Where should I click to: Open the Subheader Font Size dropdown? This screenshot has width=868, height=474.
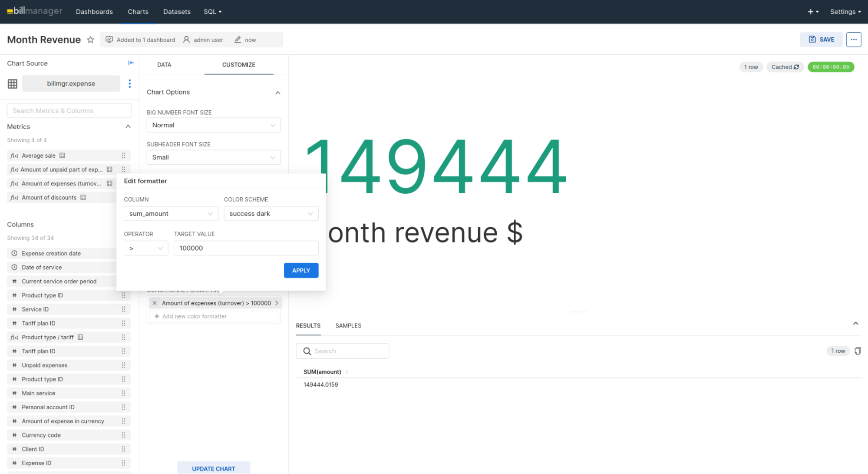coord(214,157)
